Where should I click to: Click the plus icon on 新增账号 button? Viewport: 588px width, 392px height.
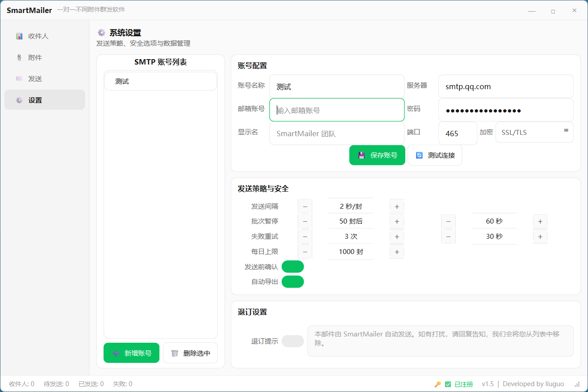coord(116,353)
